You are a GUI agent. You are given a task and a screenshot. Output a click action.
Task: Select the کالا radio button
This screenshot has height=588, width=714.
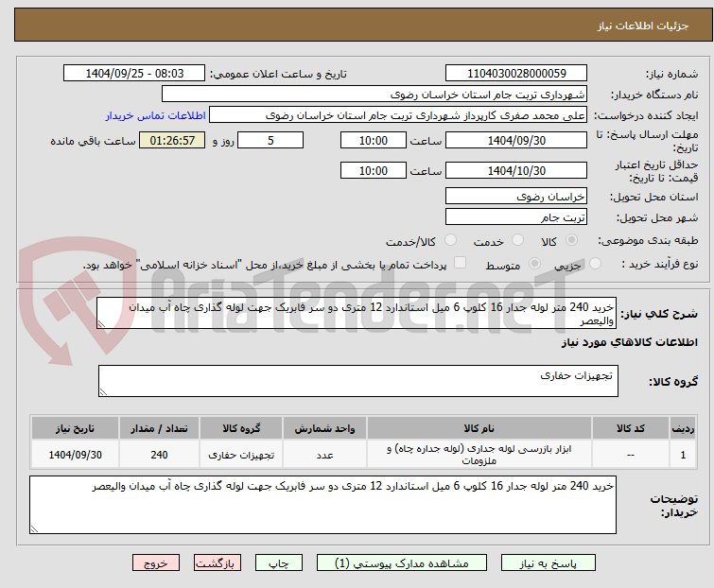coord(571,240)
